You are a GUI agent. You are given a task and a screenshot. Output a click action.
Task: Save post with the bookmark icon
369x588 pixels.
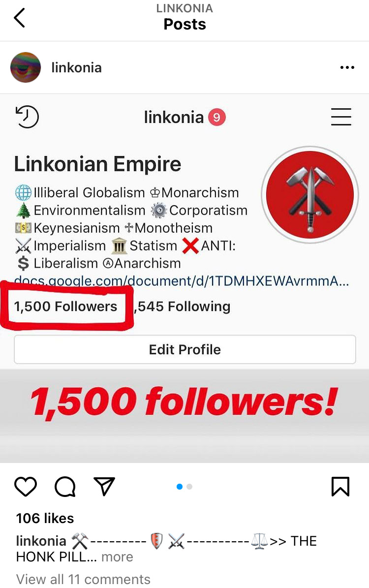pyautogui.click(x=340, y=486)
